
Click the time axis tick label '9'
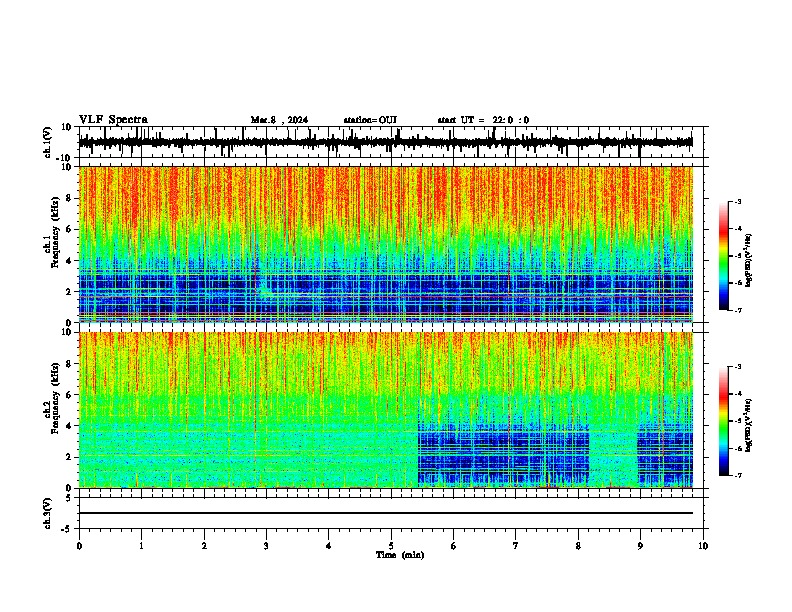[640, 546]
